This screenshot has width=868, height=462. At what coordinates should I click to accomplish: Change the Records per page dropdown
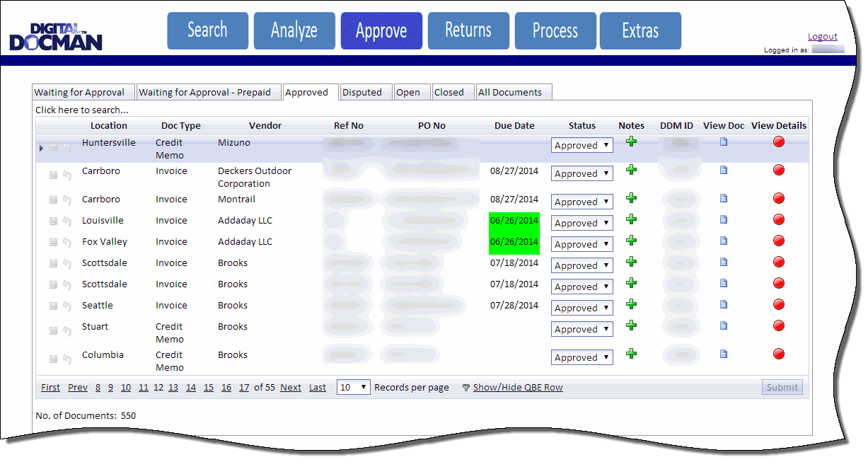pos(353,387)
